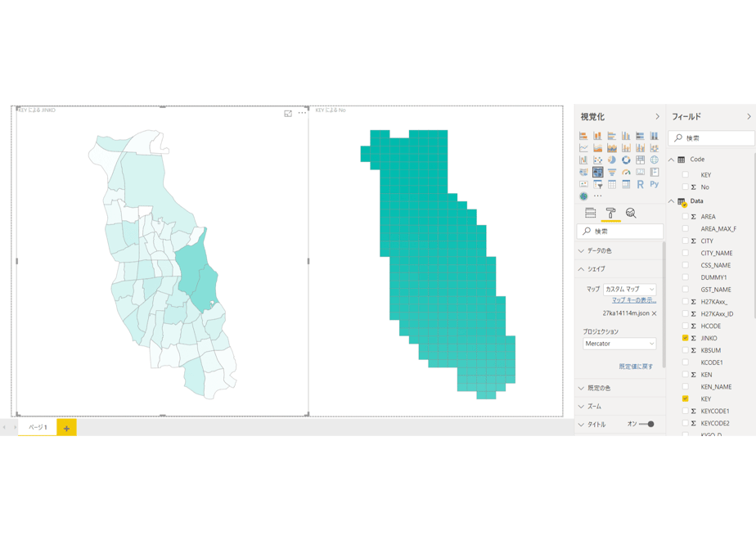The width and height of the screenshot is (756, 540).
Task: Expand the ズーム section
Action: (619, 407)
